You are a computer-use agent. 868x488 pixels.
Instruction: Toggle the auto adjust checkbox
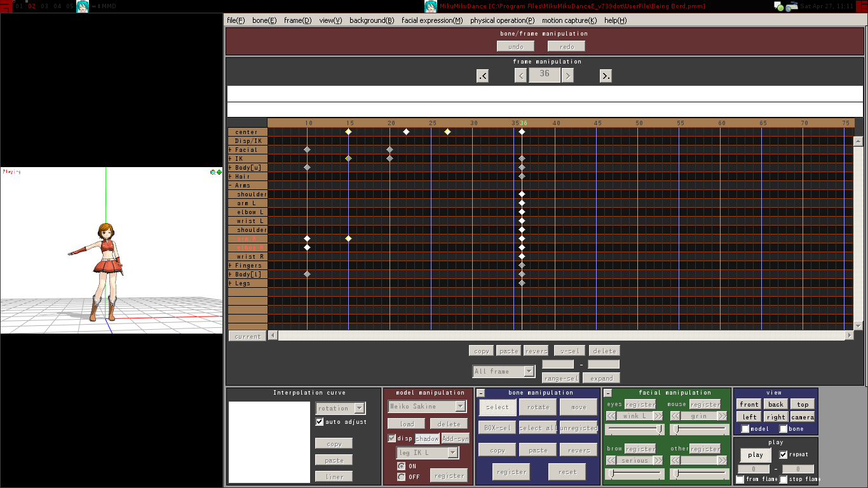point(320,422)
